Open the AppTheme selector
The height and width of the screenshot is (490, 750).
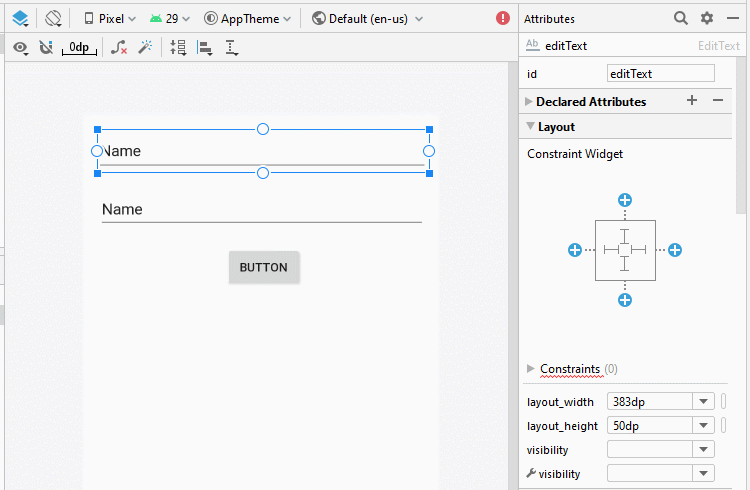point(248,19)
